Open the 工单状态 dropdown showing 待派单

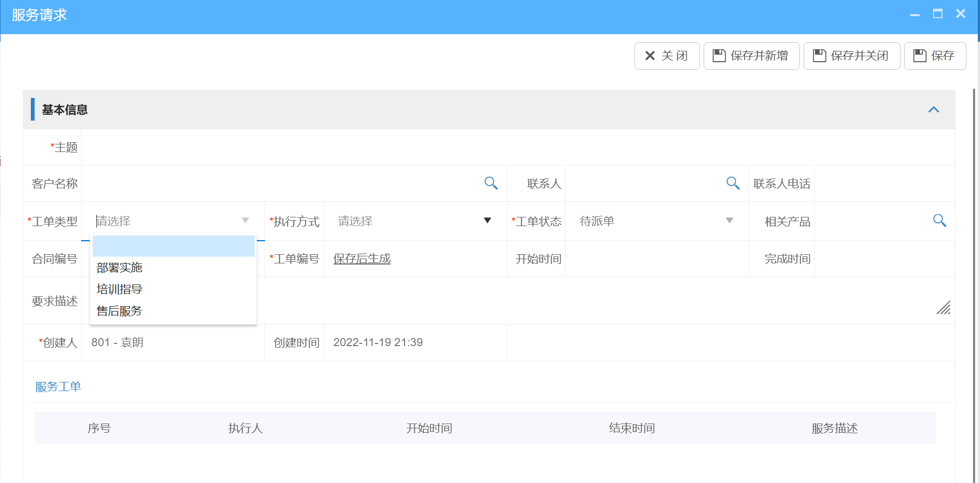click(x=729, y=221)
